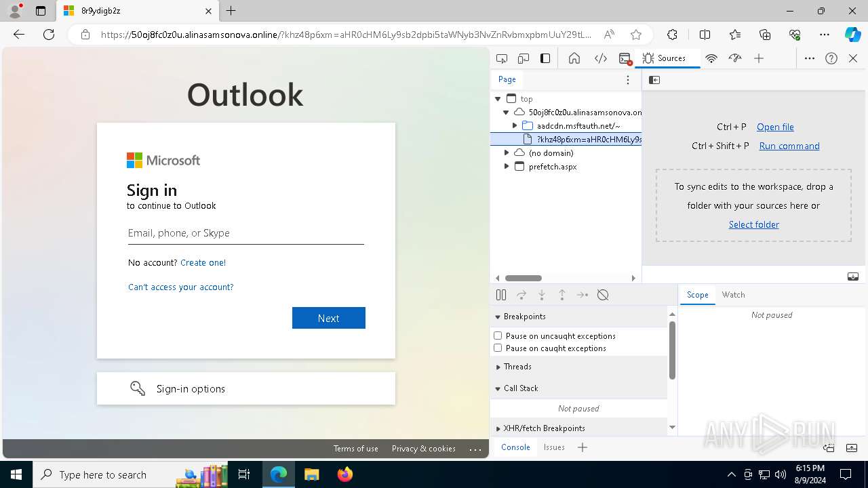Open DevTools help question icon

coord(831,58)
